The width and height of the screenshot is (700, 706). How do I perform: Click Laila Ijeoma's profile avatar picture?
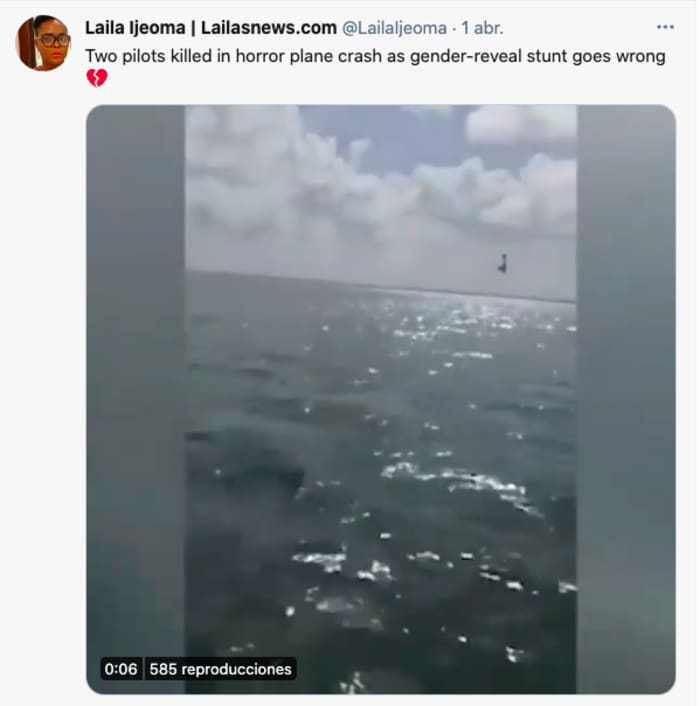(43, 43)
